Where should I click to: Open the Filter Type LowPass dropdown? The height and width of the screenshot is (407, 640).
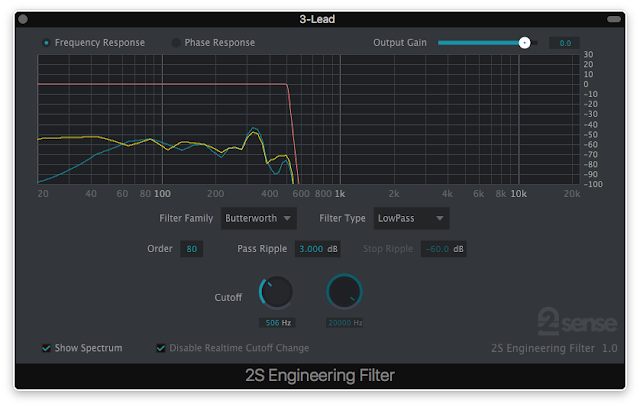[x=411, y=218]
